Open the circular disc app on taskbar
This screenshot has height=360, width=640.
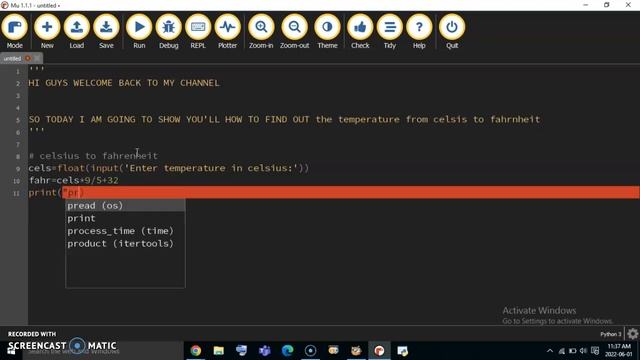(310, 351)
